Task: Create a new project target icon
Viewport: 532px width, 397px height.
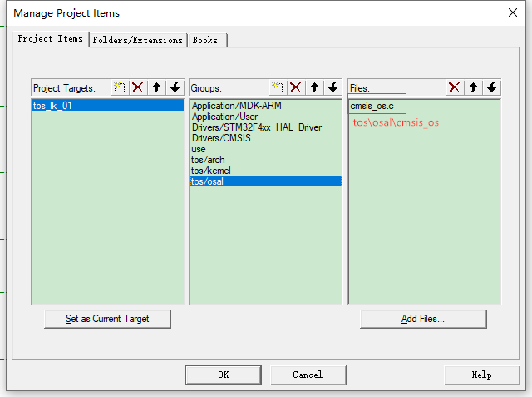Action: (120, 87)
